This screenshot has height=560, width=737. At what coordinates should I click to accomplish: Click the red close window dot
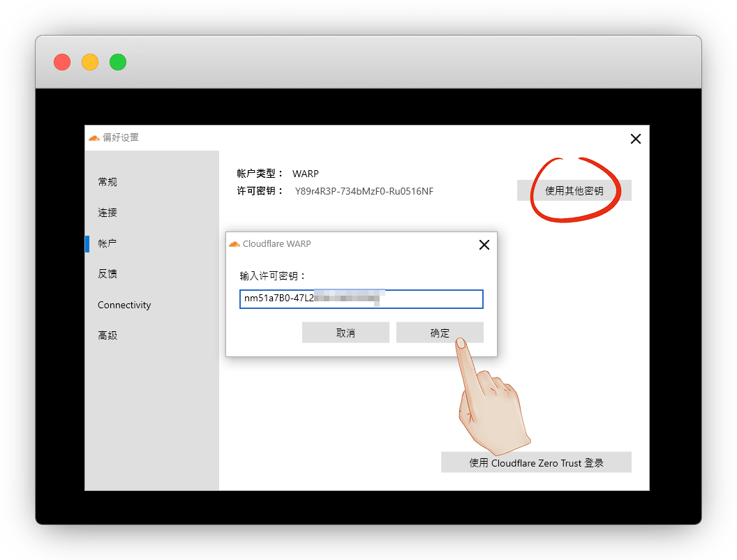tap(62, 62)
